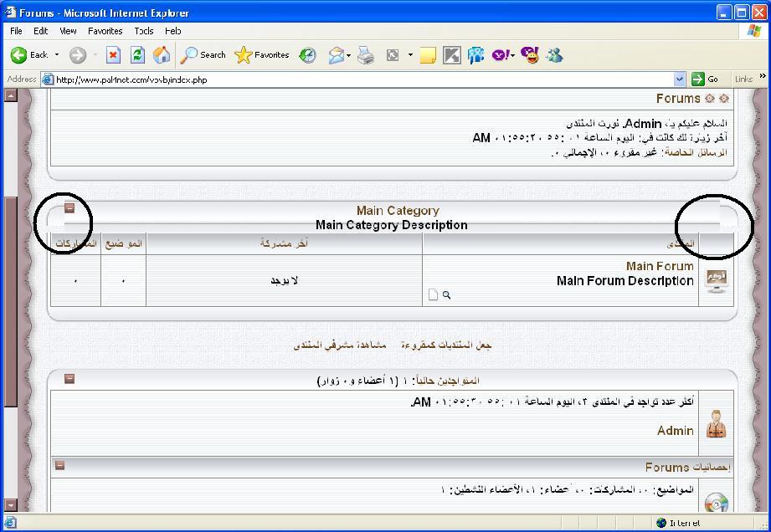The image size is (771, 532).
Task: Open the Favorites menu
Action: click(x=105, y=31)
